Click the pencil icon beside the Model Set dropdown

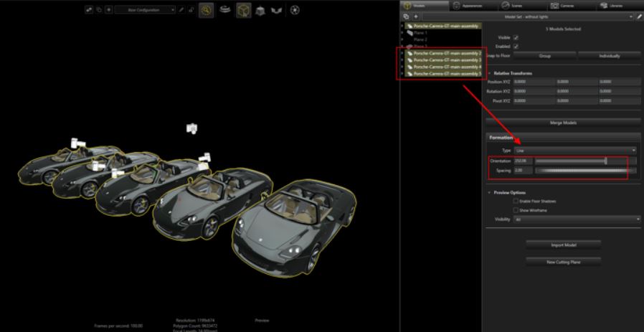click(639, 16)
